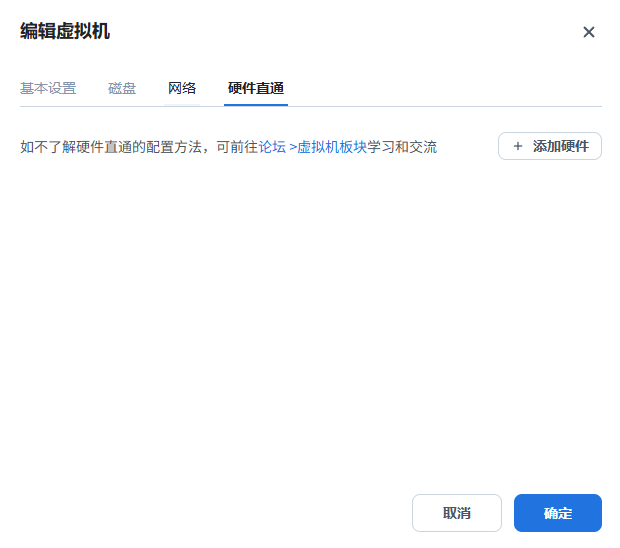Click the 如不了解硬件直通的配置方法 hint text
Image resolution: width=620 pixels, height=548 pixels.
click(111, 147)
